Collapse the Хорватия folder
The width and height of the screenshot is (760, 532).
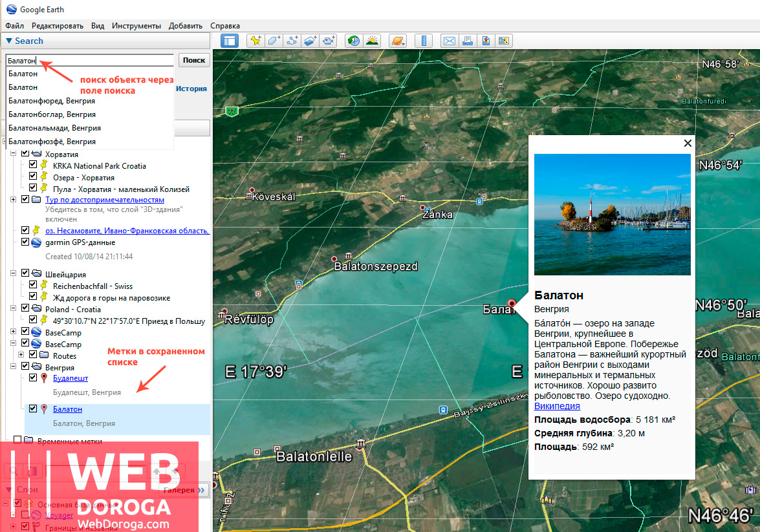point(14,153)
